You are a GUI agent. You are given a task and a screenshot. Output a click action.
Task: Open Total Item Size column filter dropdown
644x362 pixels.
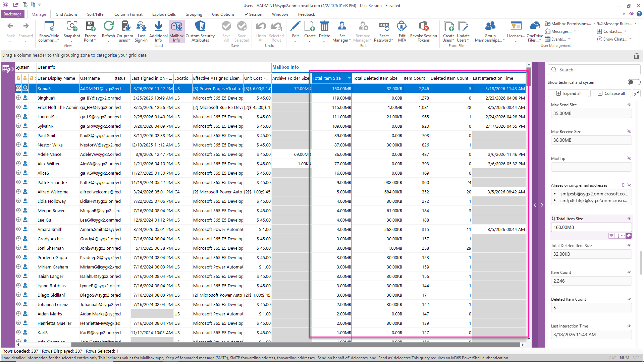click(349, 78)
